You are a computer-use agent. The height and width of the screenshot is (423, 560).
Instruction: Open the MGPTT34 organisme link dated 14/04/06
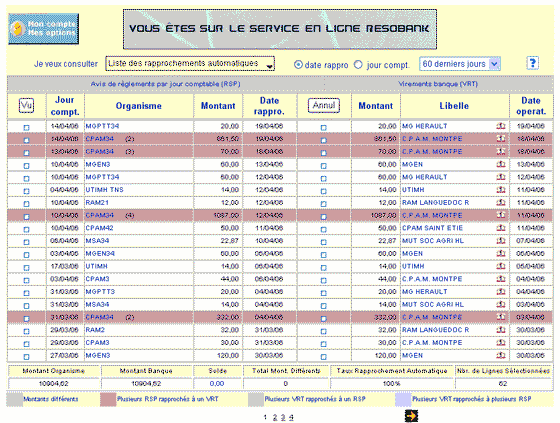102,126
